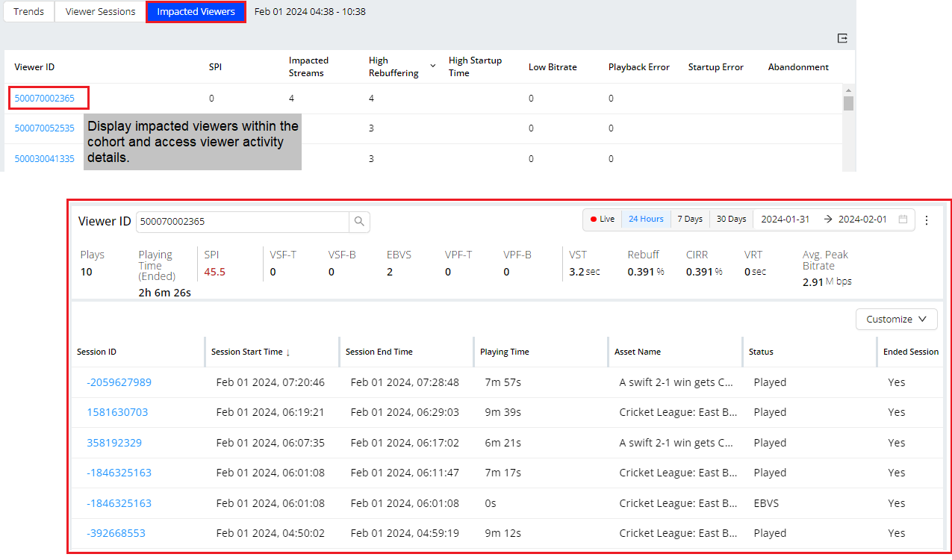Click the Playing Time value 2h 6m 26s
The image size is (952, 560).
point(164,293)
